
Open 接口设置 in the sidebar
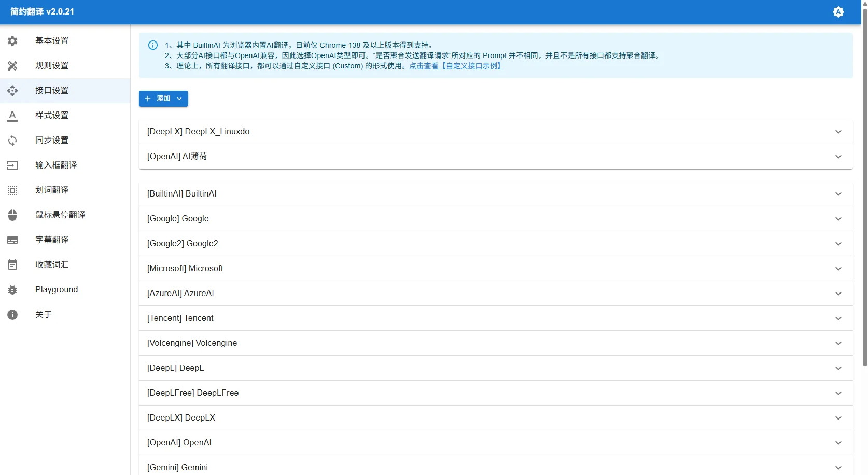[65, 91]
